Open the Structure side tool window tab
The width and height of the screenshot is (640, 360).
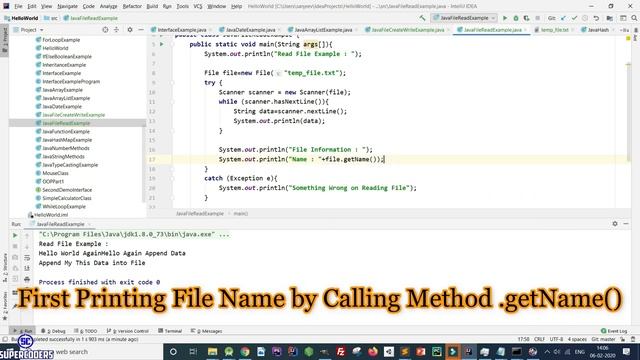(4, 267)
